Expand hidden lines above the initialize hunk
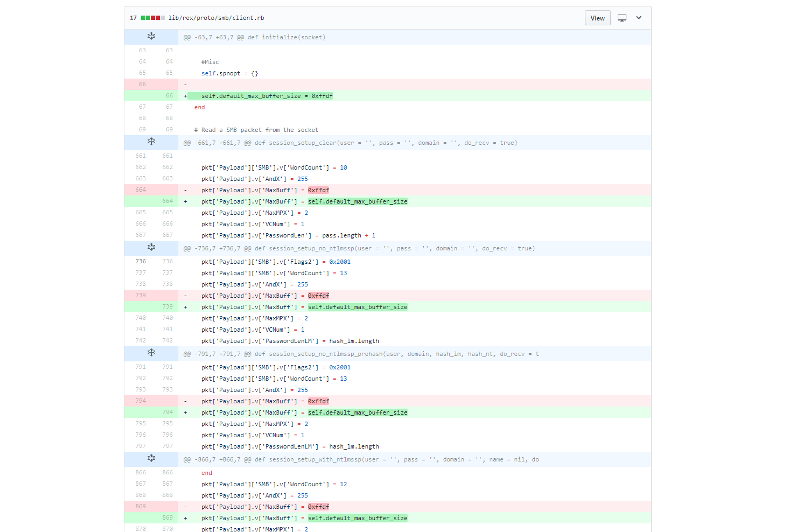This screenshot has width=789, height=532. click(x=151, y=36)
